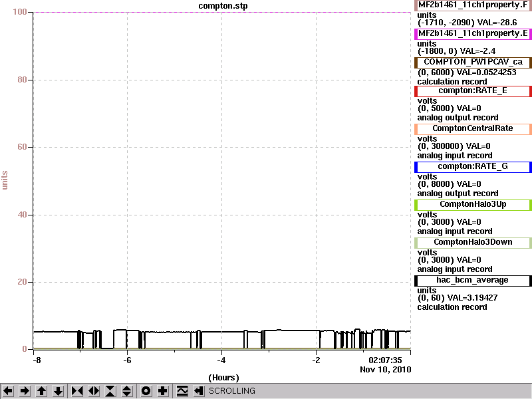532x399 pixels.
Task: Pan the graph left with the left arrow
Action: point(8,391)
